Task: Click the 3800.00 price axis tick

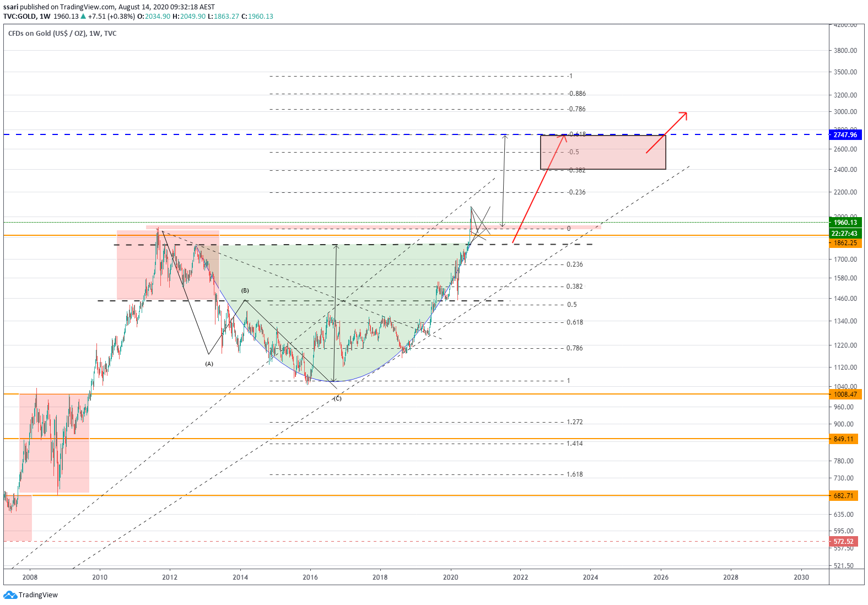Action: click(845, 51)
